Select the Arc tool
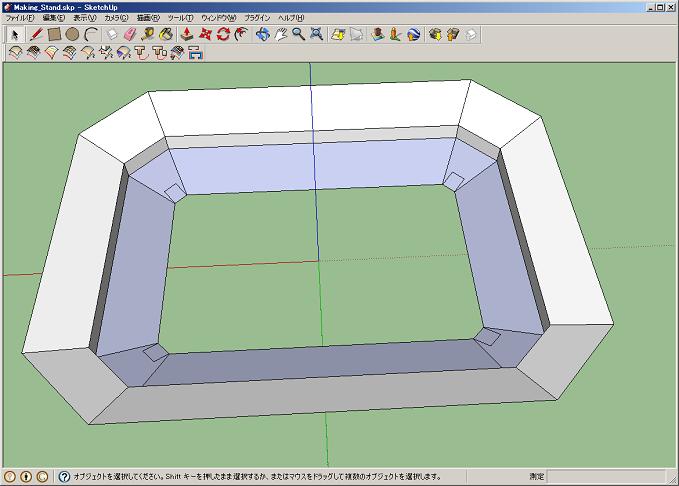The height and width of the screenshot is (486, 679). coord(91,34)
